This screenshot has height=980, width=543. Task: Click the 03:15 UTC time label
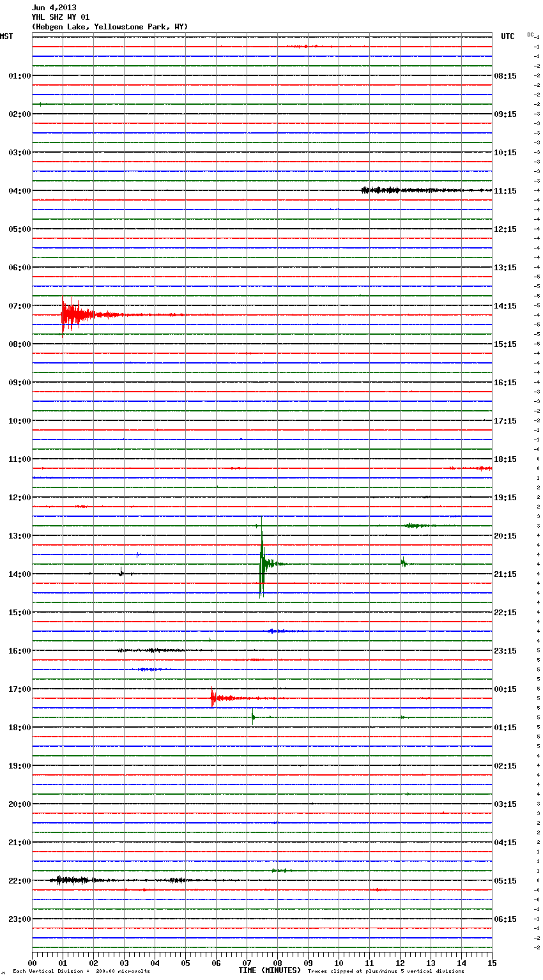pos(505,804)
